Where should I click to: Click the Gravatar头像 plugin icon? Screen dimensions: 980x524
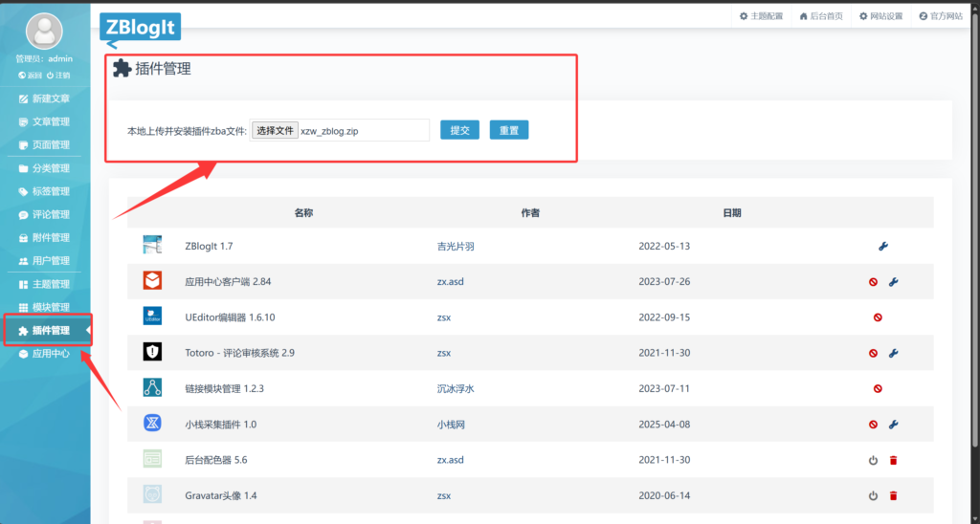(x=152, y=494)
